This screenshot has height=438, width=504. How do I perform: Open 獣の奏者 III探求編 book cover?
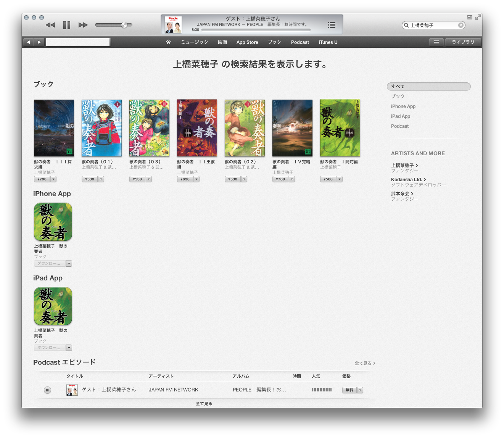[x=54, y=128]
